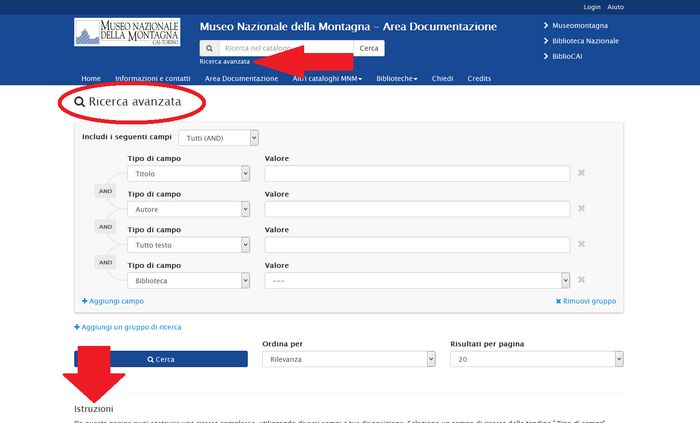Open the Biblioteca Nazionale link
The image size is (700, 423).
(x=585, y=41)
